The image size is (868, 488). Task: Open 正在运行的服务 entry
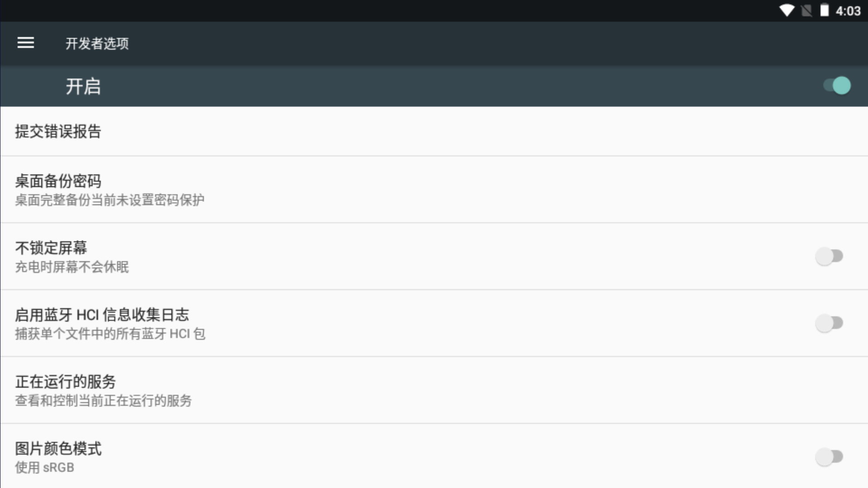[x=434, y=390]
